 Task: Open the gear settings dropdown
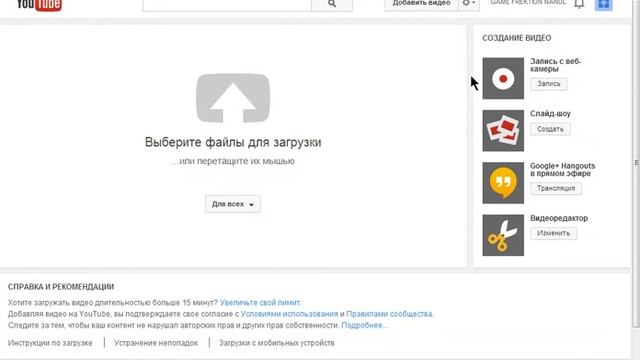tap(469, 4)
